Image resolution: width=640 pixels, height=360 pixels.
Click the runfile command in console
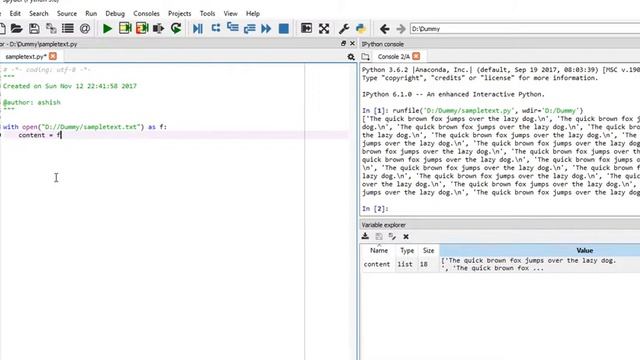(x=488, y=111)
